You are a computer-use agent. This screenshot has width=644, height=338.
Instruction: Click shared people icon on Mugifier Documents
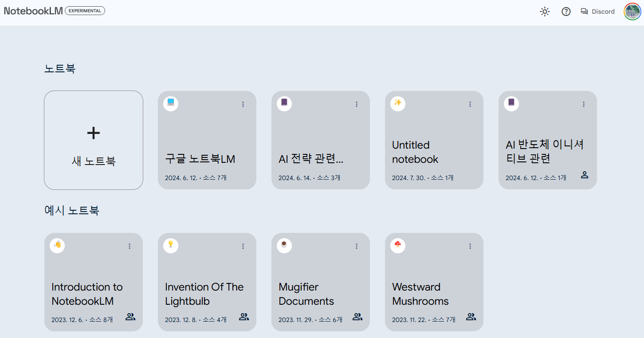357,317
